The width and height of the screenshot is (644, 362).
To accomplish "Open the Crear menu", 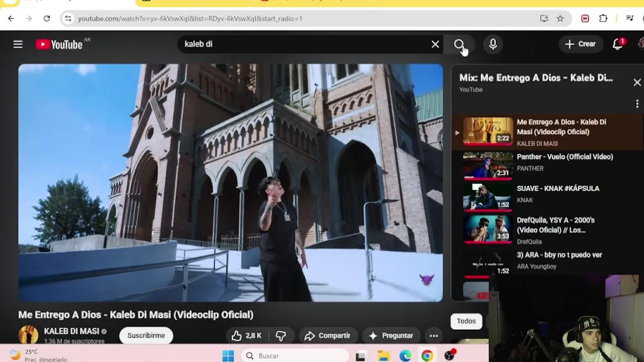I will (581, 44).
